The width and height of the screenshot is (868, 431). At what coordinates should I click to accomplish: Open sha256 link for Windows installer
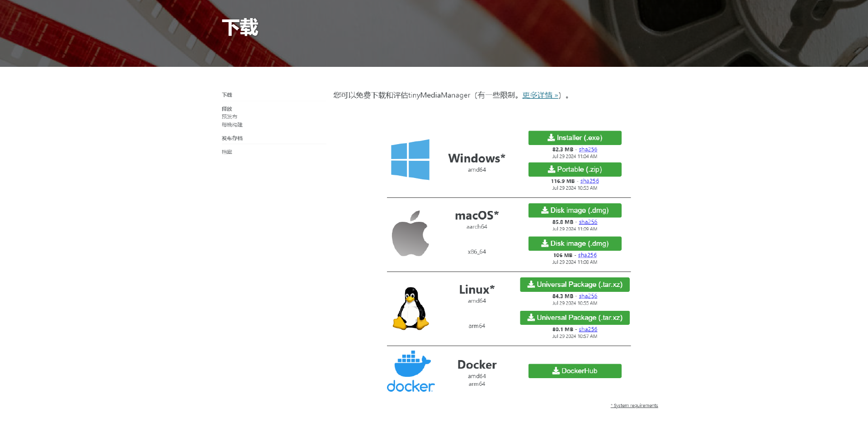coord(588,150)
